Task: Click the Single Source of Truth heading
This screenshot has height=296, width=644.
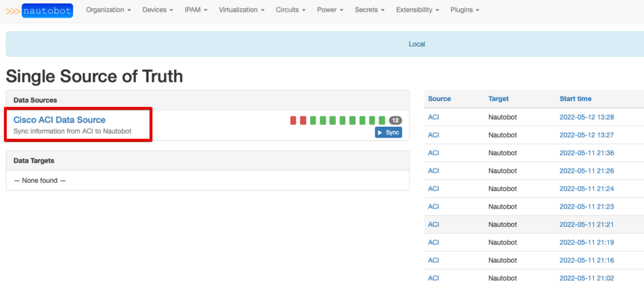Action: 94,77
